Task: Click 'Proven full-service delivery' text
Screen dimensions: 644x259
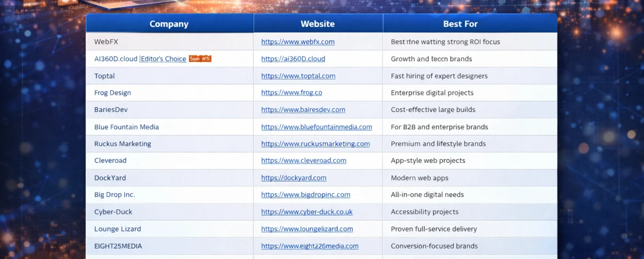Action: [x=434, y=229]
